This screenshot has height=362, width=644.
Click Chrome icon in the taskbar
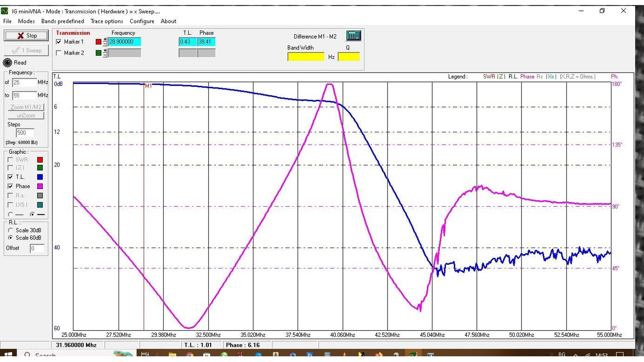coord(190,355)
